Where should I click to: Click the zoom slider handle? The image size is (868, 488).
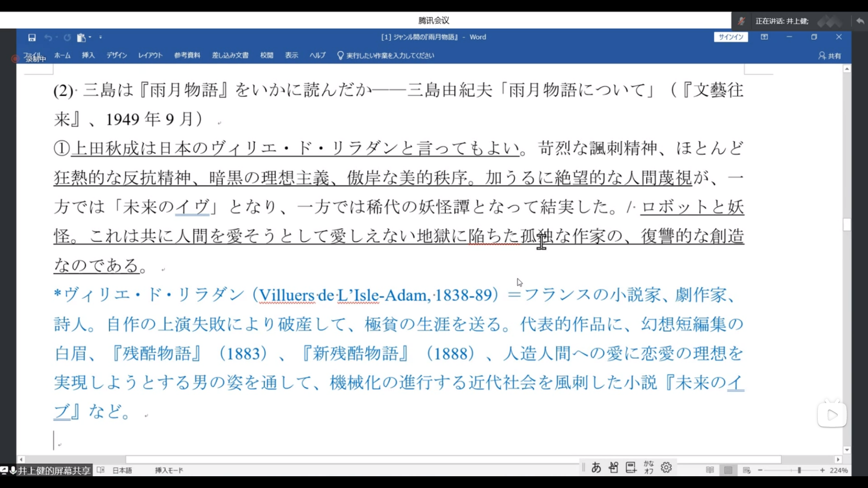pyautogui.click(x=799, y=470)
